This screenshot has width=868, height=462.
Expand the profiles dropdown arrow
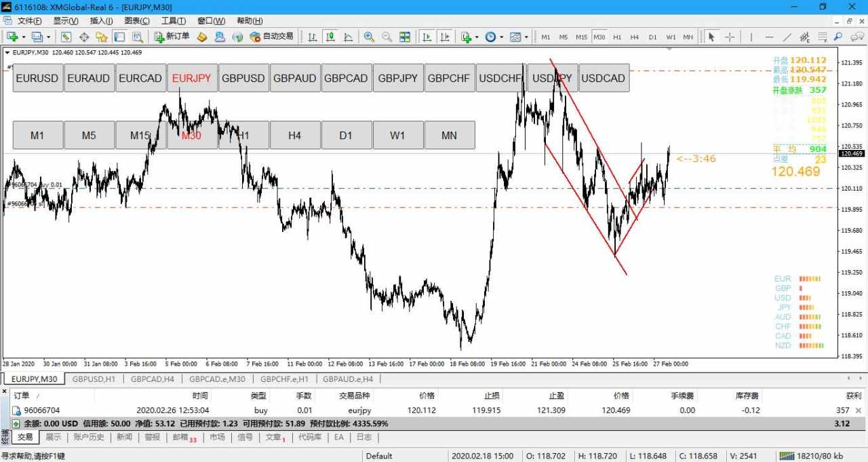coord(48,37)
